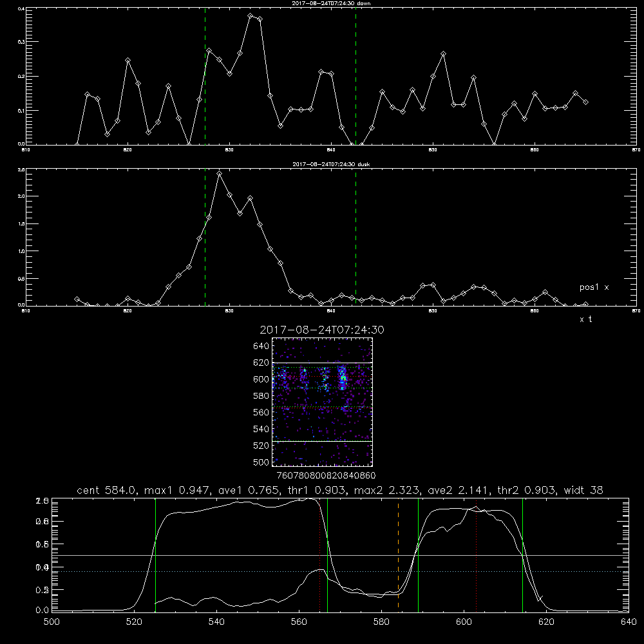
Task: Click dotted horizontal threshold line in bottom plot
Action: (341, 571)
